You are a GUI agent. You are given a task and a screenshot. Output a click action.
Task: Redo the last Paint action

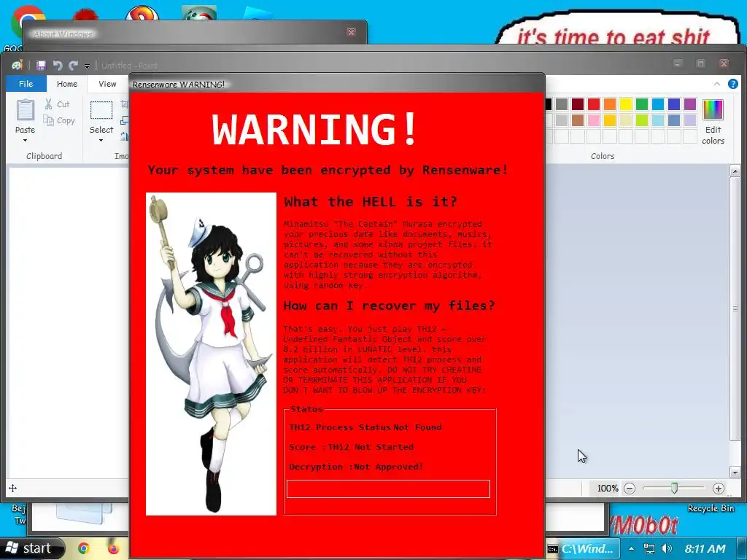pos(74,65)
